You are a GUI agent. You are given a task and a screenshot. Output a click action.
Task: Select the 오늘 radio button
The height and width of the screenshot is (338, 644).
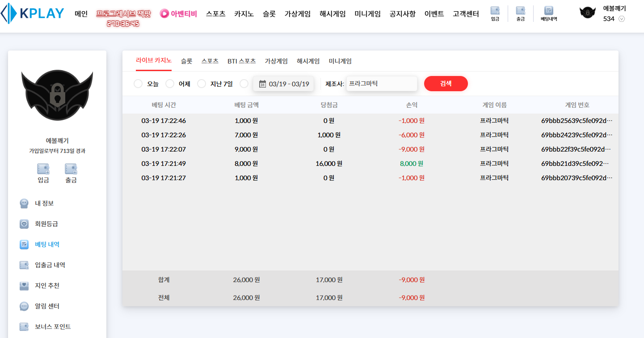138,84
